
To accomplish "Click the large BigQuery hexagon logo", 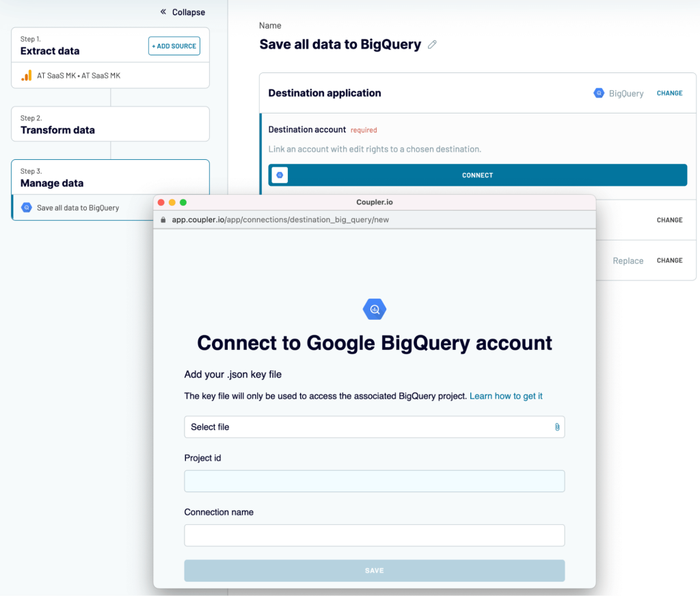I will (375, 309).
